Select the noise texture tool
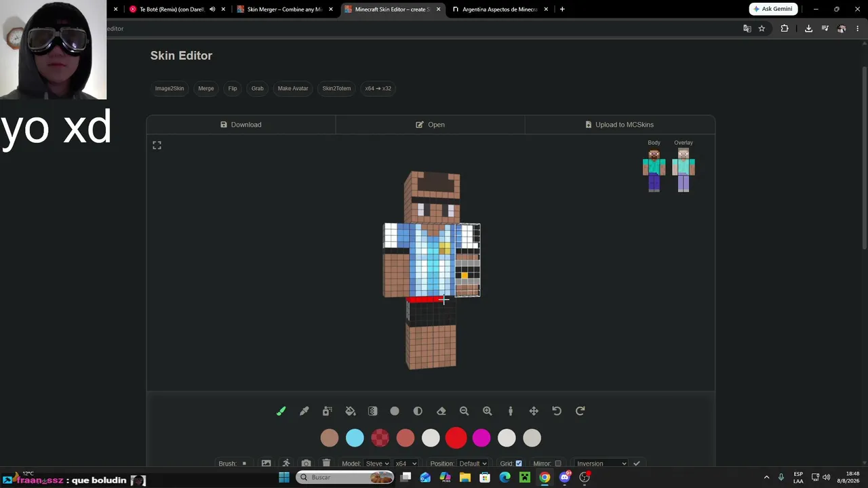Viewport: 868px width, 488px height. coord(372,411)
